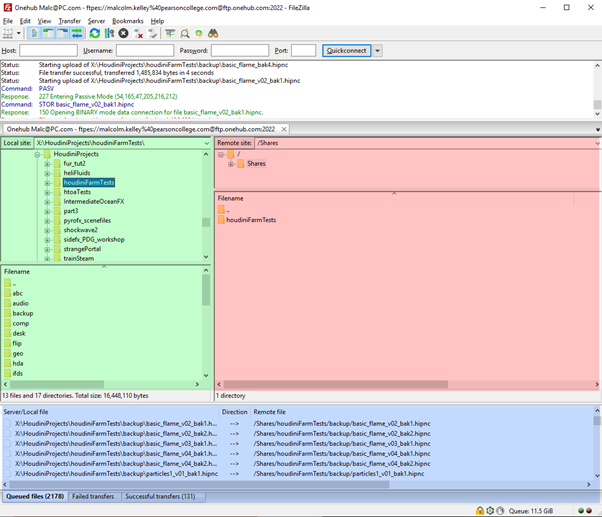Toggle message log display in toolbar
Image resolution: width=602 pixels, height=517 pixels.
pos(34,34)
